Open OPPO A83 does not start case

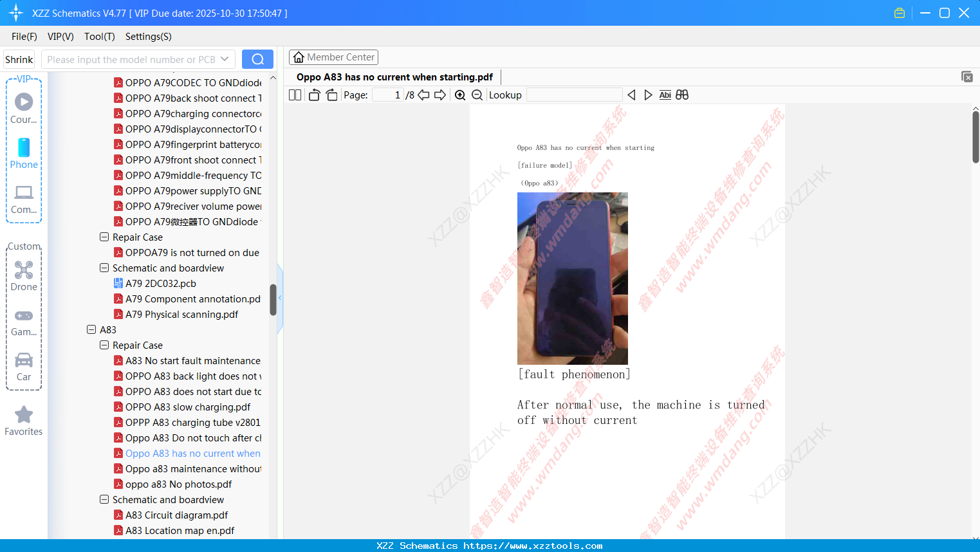187,391
